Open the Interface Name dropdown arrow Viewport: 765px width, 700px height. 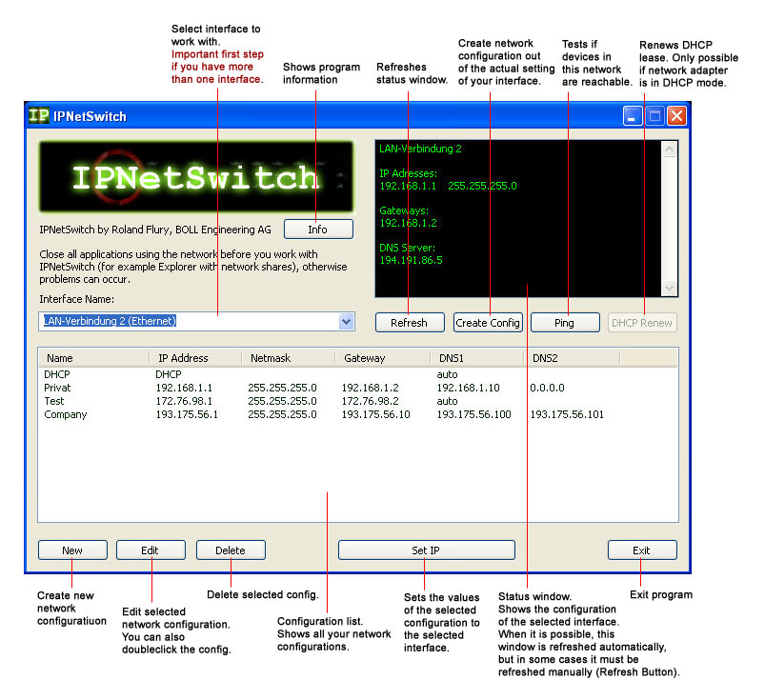(346, 322)
